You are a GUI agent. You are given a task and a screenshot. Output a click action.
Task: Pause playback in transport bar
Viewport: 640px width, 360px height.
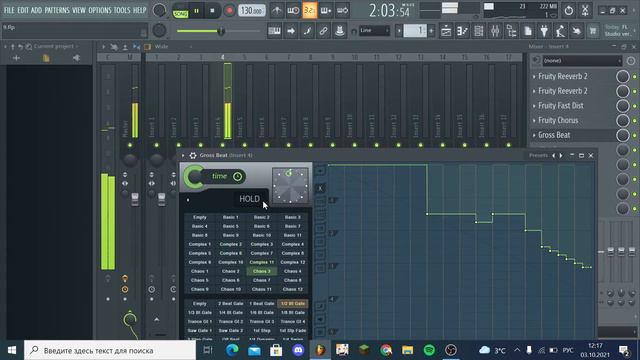tap(196, 11)
